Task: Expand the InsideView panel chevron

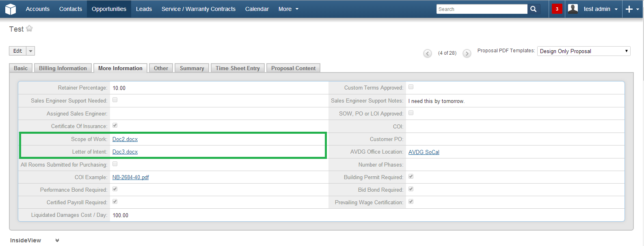Action: pyautogui.click(x=57, y=240)
